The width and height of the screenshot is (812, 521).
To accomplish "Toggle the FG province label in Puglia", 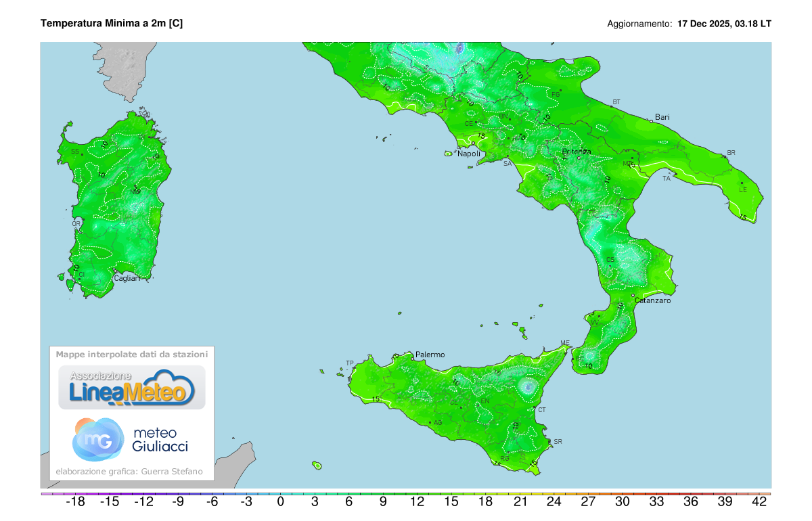I will pos(556,93).
